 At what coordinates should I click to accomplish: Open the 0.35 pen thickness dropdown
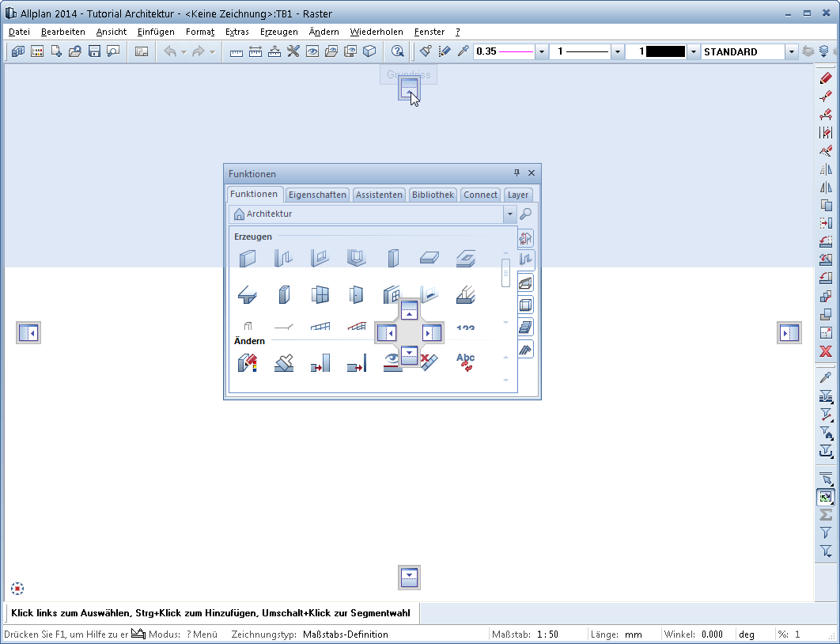click(541, 51)
